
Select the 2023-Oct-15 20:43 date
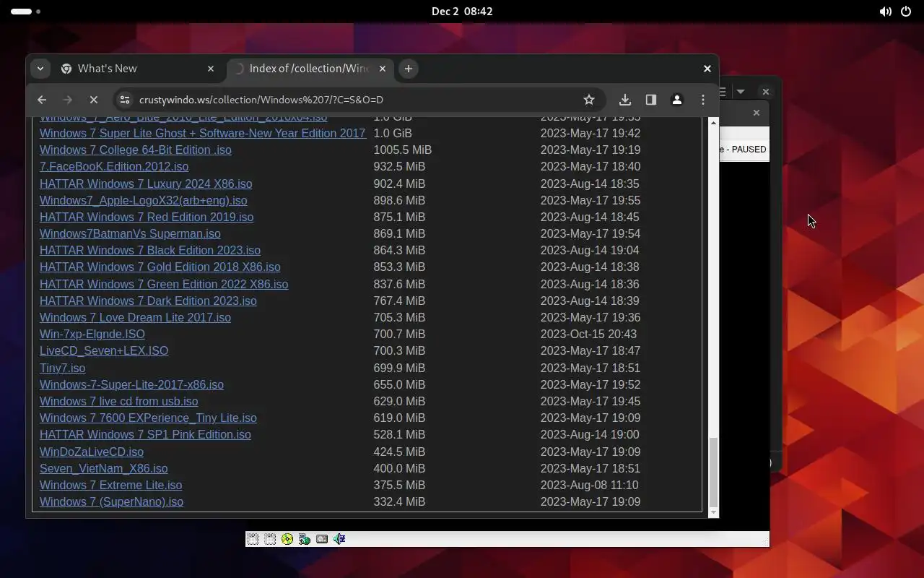pyautogui.click(x=588, y=334)
